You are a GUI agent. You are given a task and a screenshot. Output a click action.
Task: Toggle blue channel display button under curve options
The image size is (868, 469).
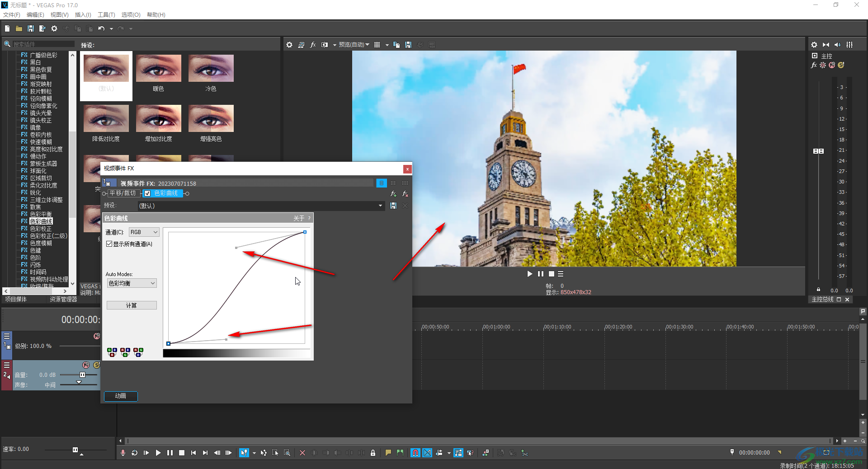[138, 352]
